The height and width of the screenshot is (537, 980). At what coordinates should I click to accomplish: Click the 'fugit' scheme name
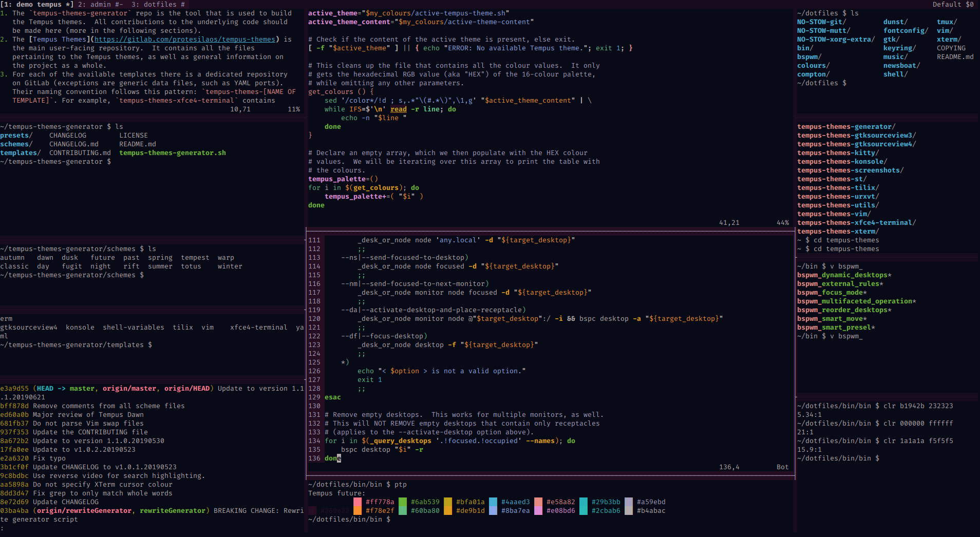pyautogui.click(x=72, y=266)
